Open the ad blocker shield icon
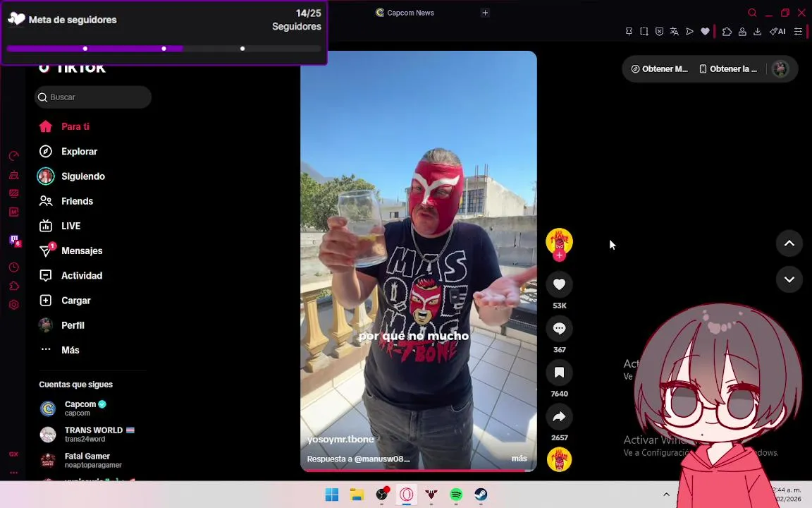The image size is (812, 508). (659, 32)
